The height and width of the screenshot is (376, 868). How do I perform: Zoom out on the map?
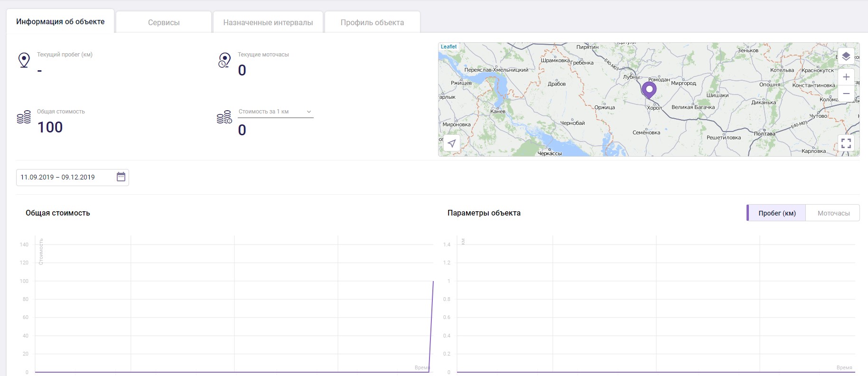coord(846,94)
